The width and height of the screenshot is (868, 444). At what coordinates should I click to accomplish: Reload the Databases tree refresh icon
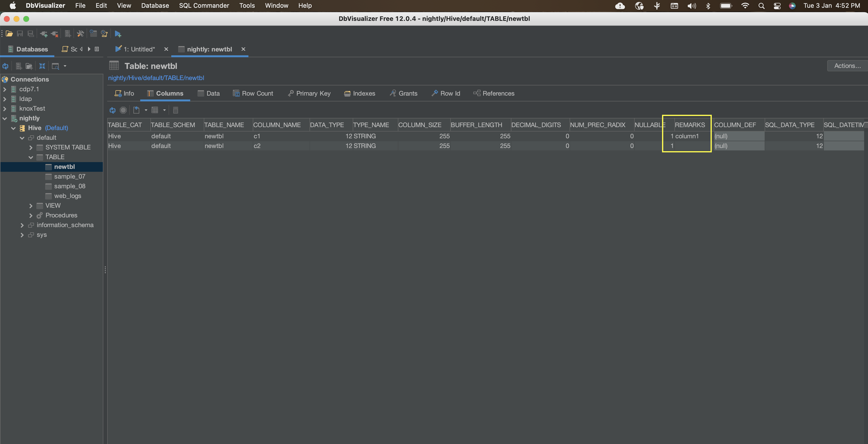click(x=5, y=66)
